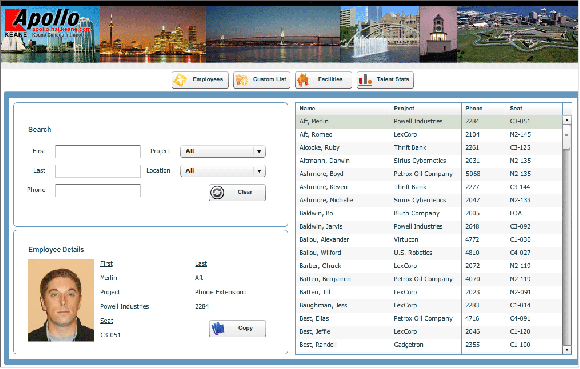
Task: Click the 'Sirius Cybernetics' project cell
Action: coord(420,161)
